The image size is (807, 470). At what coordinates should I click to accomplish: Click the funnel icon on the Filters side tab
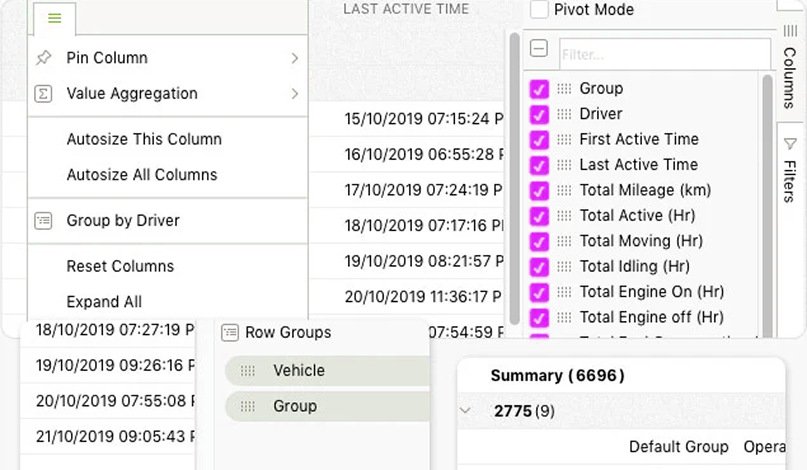click(x=790, y=144)
